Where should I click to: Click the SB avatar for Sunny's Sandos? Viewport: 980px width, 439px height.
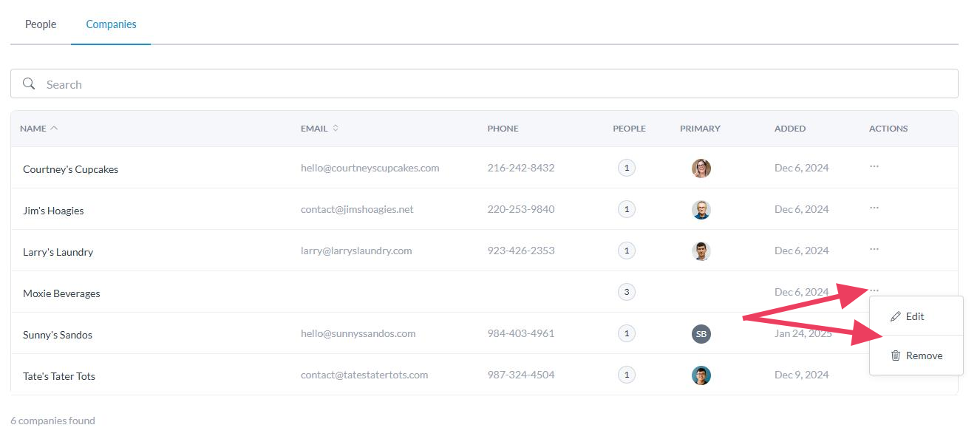click(701, 334)
